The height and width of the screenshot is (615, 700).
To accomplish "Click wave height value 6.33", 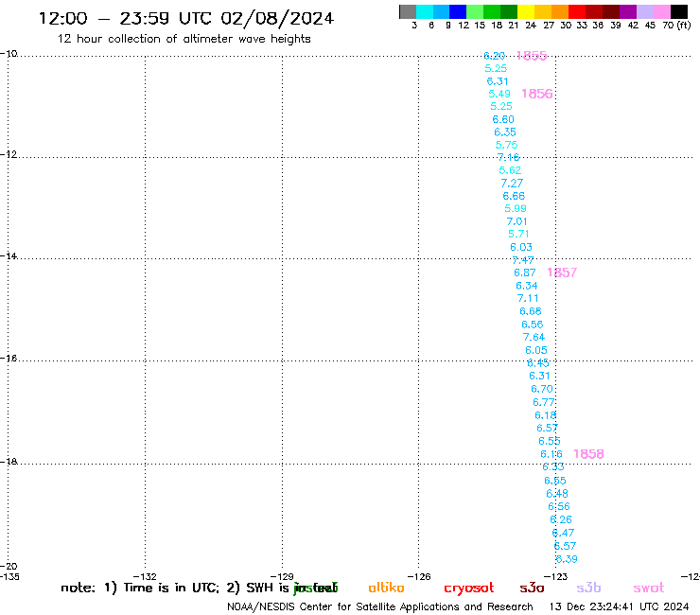I will point(553,467).
